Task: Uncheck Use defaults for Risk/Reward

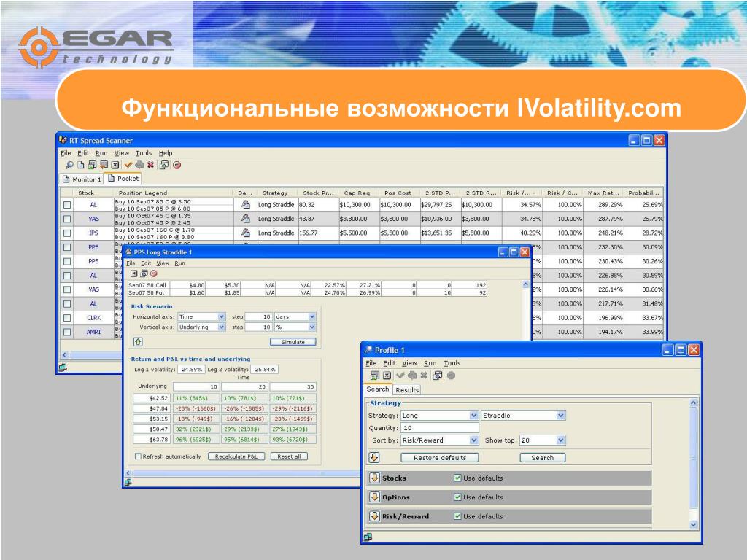Action: point(457,516)
